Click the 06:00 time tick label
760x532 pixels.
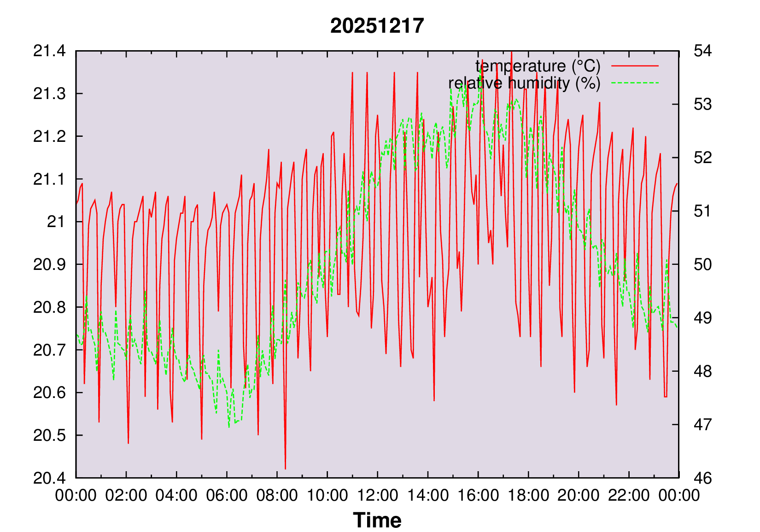pyautogui.click(x=227, y=496)
